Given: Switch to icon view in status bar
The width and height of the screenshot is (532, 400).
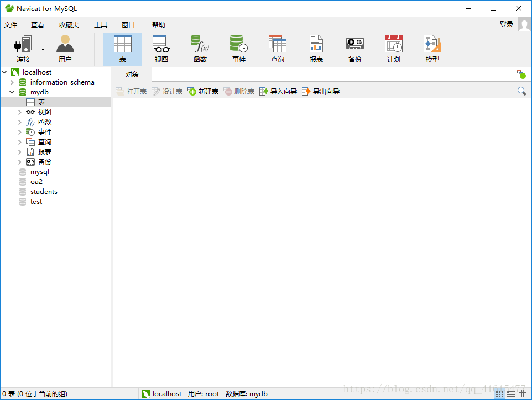Looking at the screenshot, I should 499,393.
